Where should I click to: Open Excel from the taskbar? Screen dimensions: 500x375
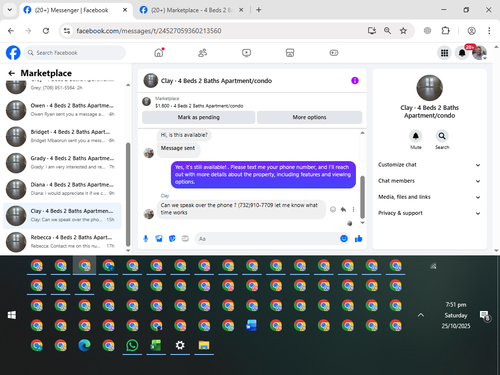[x=156, y=345]
